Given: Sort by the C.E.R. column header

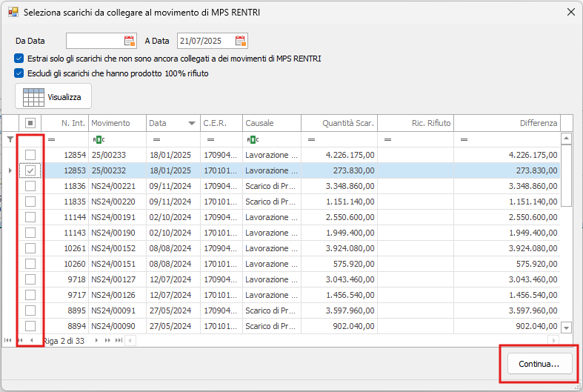Looking at the screenshot, I should (x=215, y=123).
